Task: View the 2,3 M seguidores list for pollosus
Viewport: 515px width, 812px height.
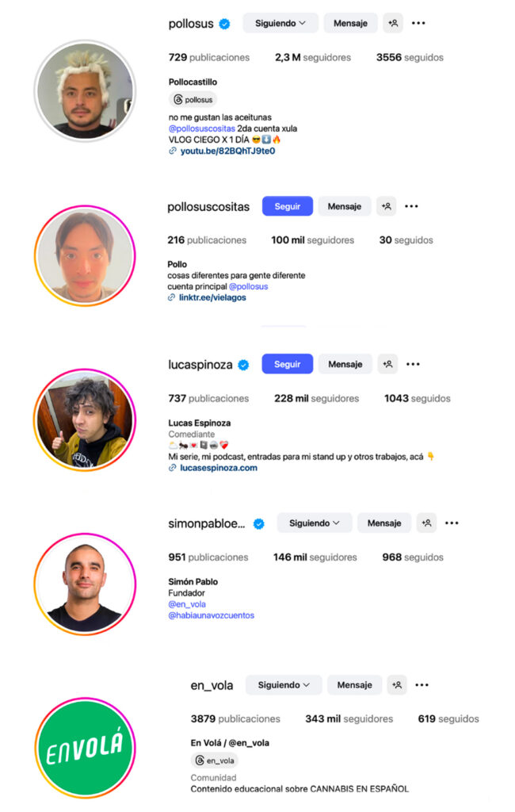Action: pyautogui.click(x=313, y=57)
